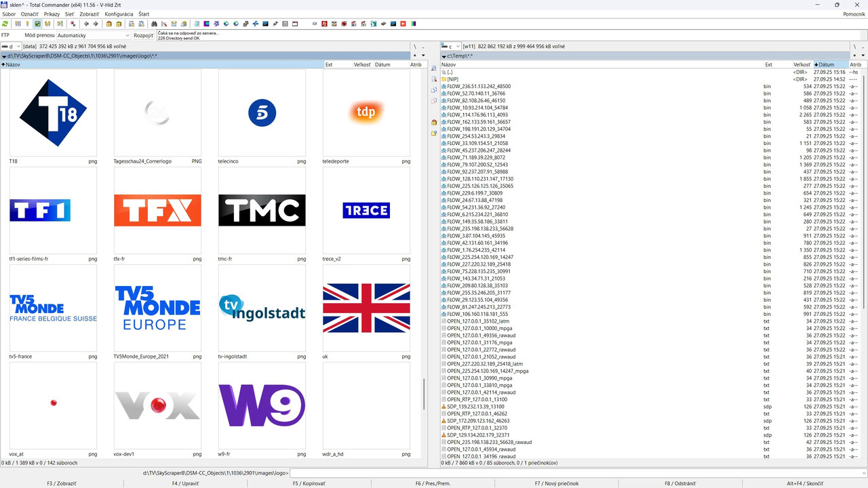The height and width of the screenshot is (488, 868).
Task: Go to the root directory in the right panel
Action: pos(854,47)
